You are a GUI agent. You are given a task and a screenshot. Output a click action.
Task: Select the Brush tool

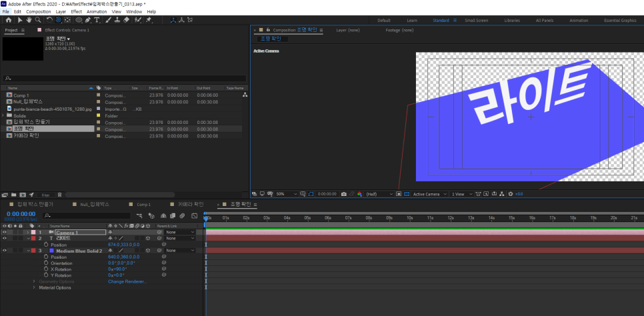[x=109, y=20]
